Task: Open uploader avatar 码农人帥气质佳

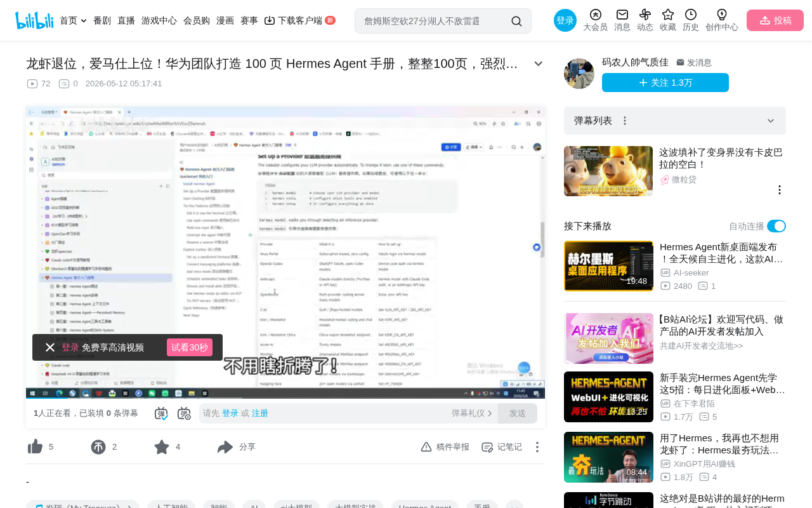Action: point(579,74)
